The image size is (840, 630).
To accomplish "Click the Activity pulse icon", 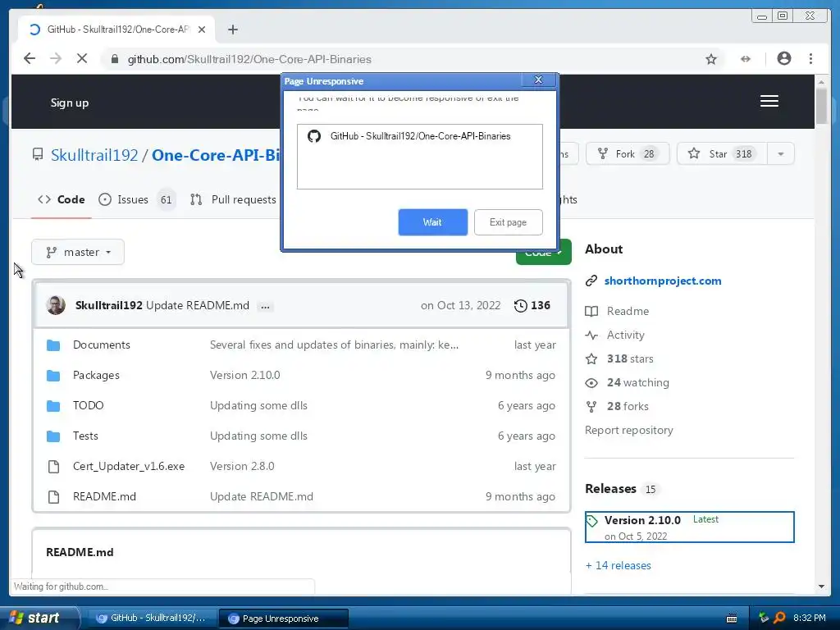I will click(x=591, y=336).
